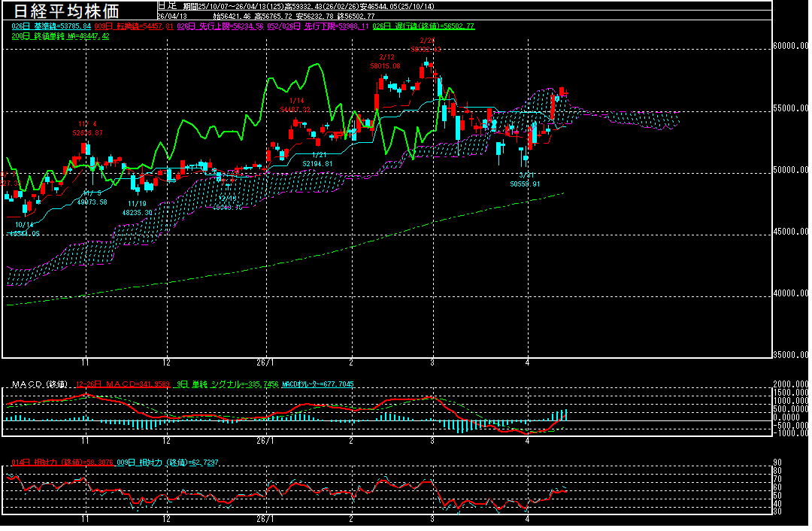
Task: Select the 日足 timeframe label
Action: pos(166,5)
